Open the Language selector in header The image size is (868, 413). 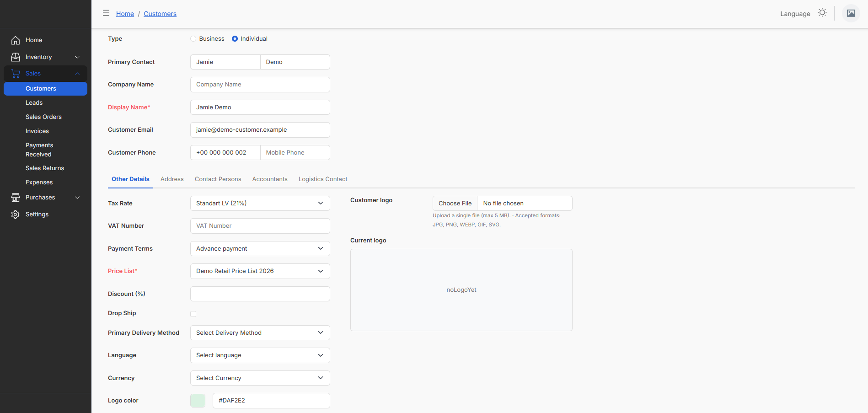click(795, 14)
